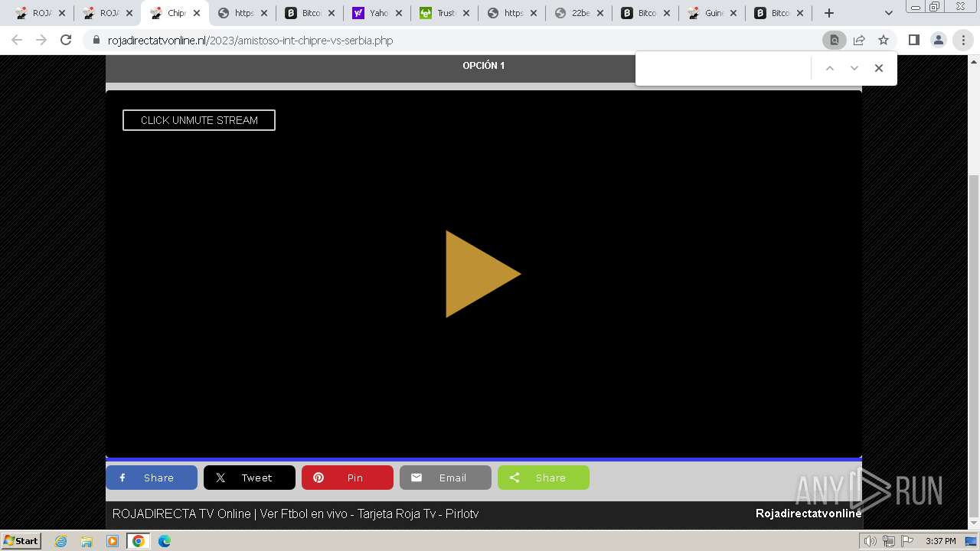The width and height of the screenshot is (980, 551).
Task: Click the Pinterest logo icon
Action: click(318, 478)
